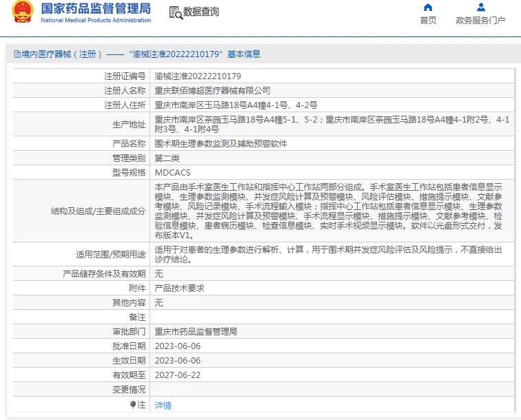
Task: Click registrant name 重庆联佰博超医疗器械有限公司
Action: tap(212, 90)
